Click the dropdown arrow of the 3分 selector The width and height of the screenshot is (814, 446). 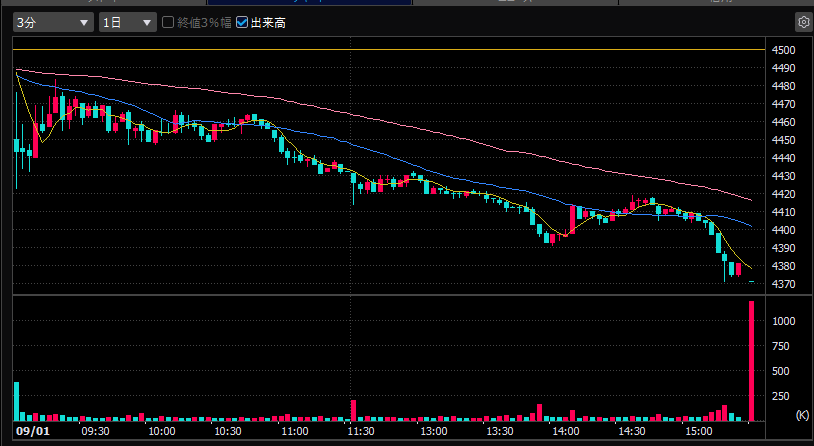point(84,23)
